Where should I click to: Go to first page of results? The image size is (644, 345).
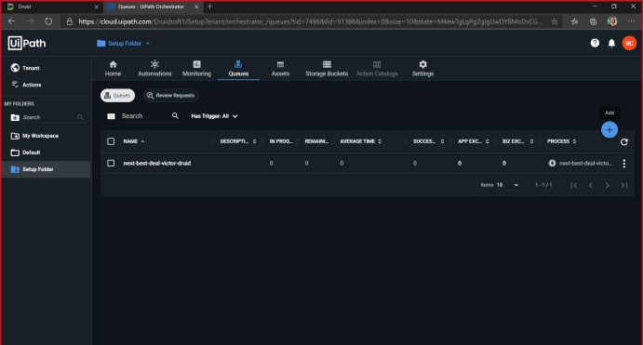574,185
